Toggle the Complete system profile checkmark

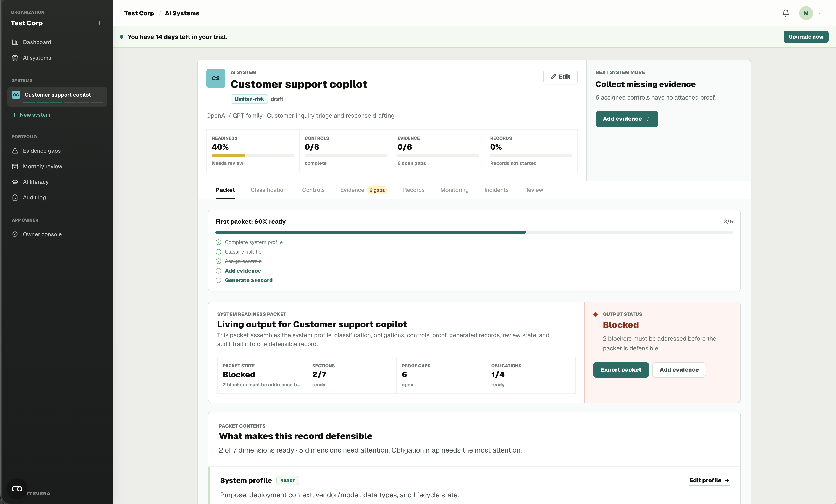(x=218, y=242)
